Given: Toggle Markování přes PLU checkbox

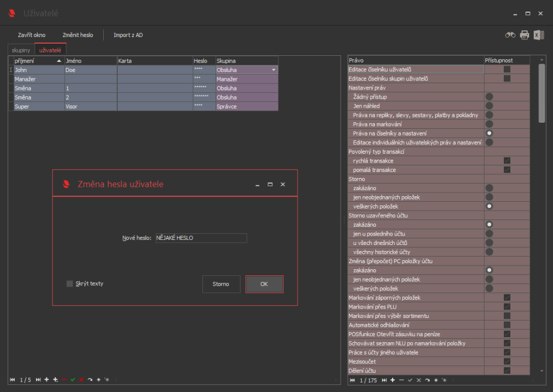Looking at the screenshot, I should (507, 307).
